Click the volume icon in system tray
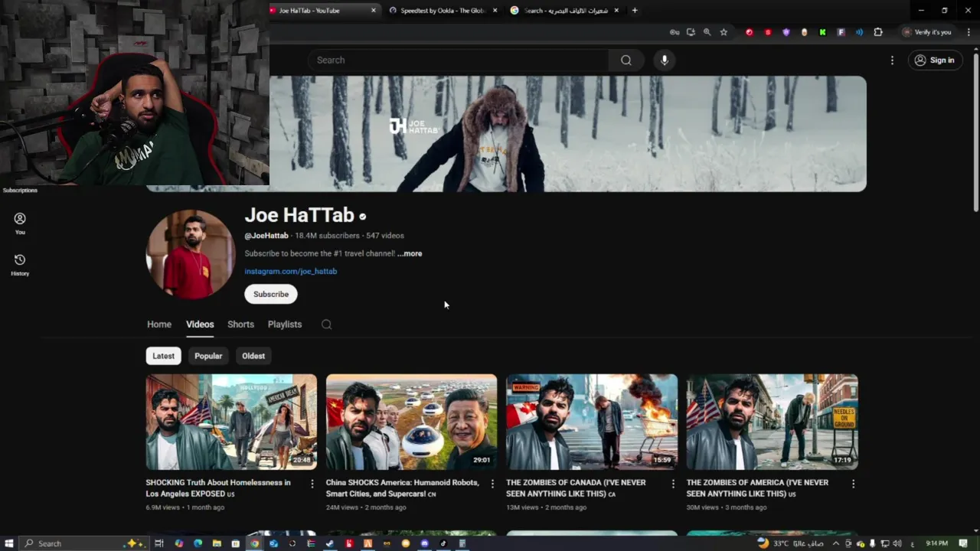 897,543
